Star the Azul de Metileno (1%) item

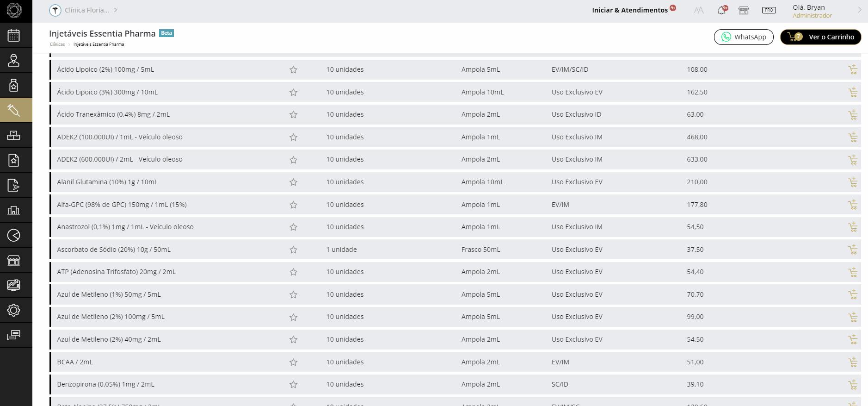(293, 295)
